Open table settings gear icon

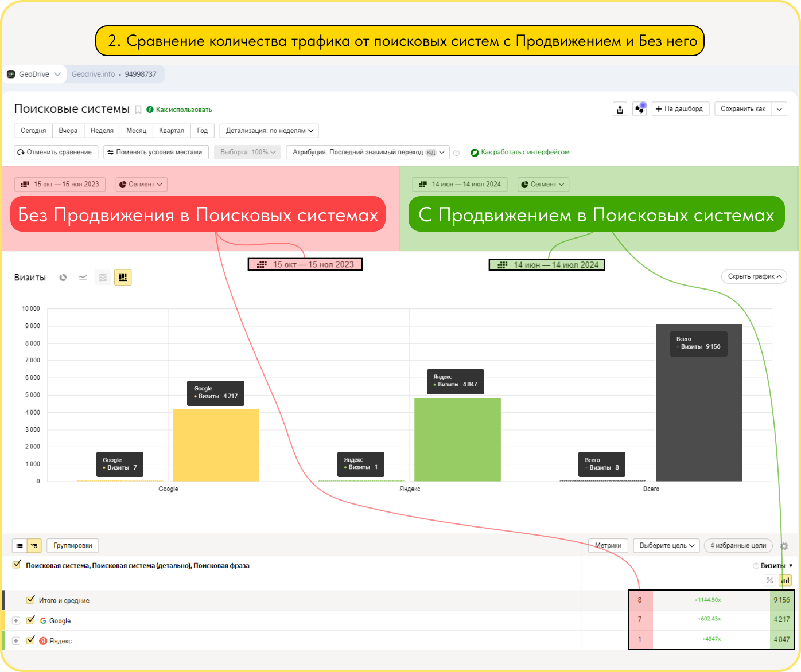click(x=784, y=546)
